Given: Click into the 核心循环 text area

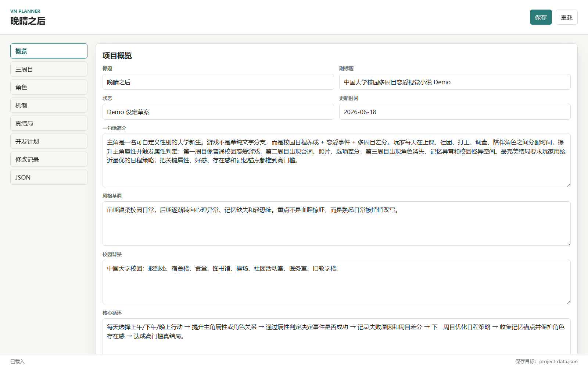Looking at the screenshot, I should pyautogui.click(x=337, y=336).
